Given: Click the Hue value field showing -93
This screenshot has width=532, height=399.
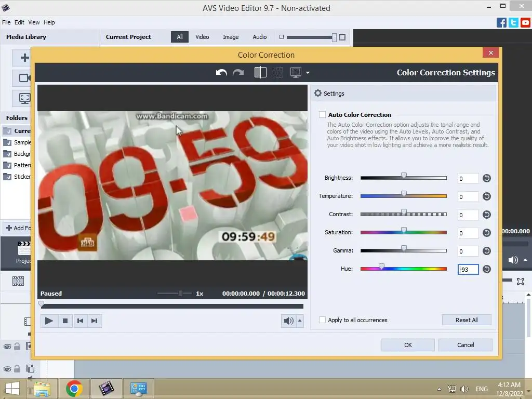Looking at the screenshot, I should click(468, 270).
